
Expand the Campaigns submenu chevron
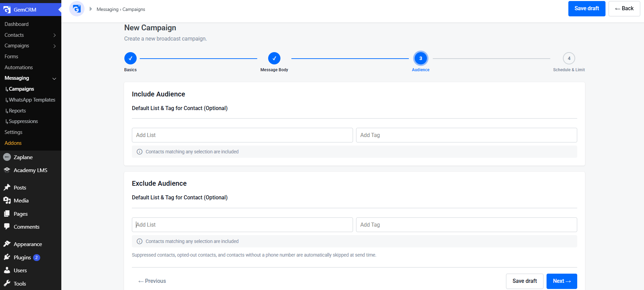55,46
